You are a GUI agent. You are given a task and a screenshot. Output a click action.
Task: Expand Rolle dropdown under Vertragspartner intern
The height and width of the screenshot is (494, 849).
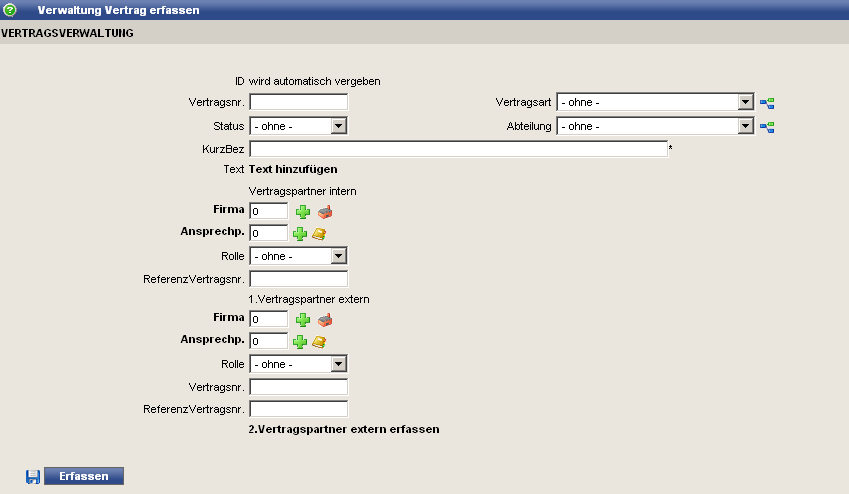point(338,256)
